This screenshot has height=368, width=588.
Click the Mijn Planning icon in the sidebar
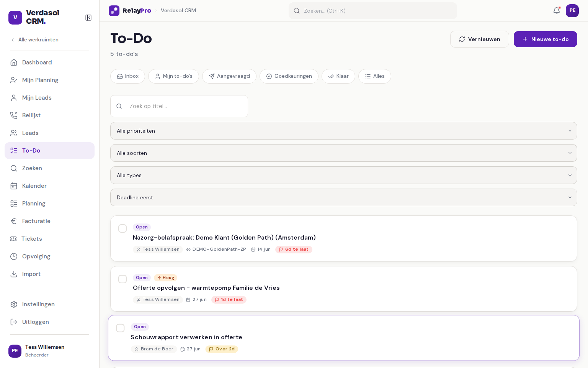click(x=14, y=80)
